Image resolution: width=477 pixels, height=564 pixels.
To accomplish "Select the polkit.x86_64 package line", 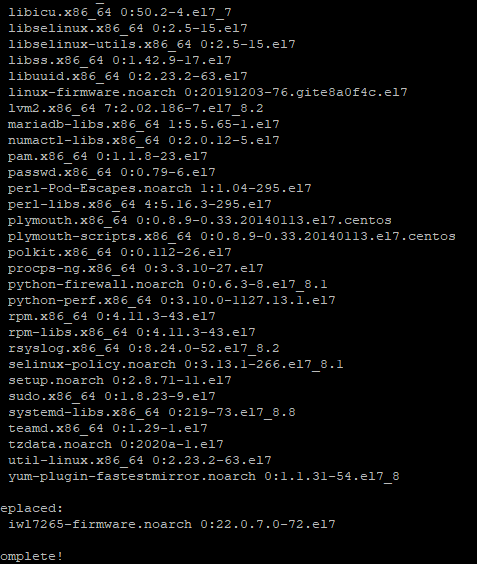I will point(120,253).
